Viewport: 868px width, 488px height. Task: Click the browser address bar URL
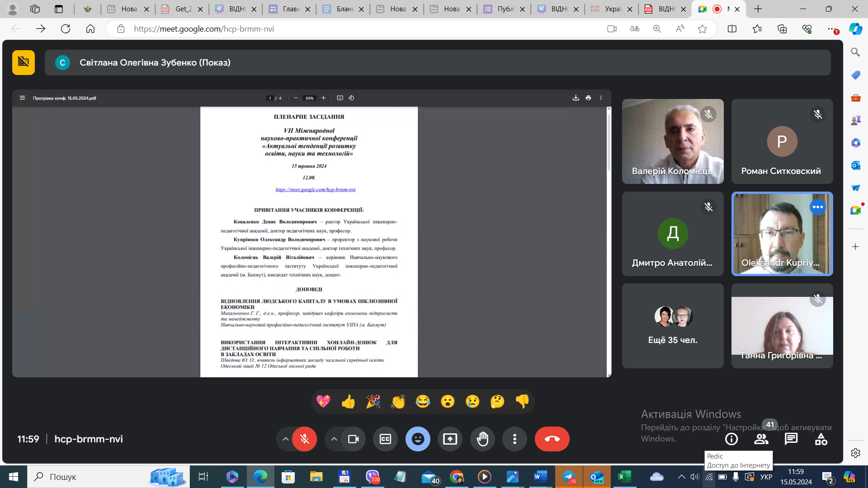tap(204, 29)
